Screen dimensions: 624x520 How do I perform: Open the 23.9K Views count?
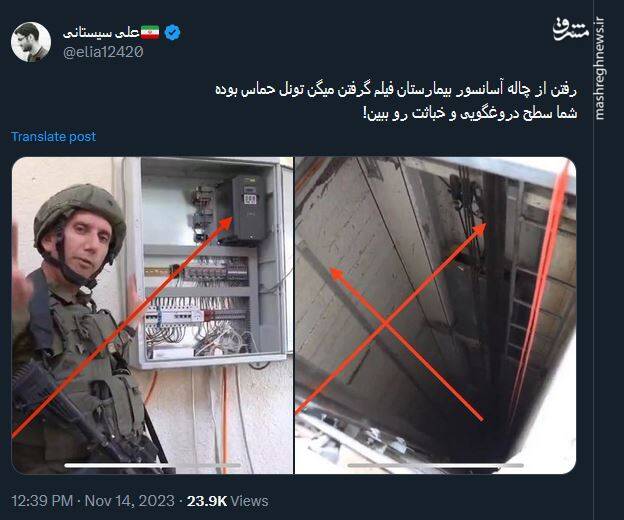click(228, 501)
